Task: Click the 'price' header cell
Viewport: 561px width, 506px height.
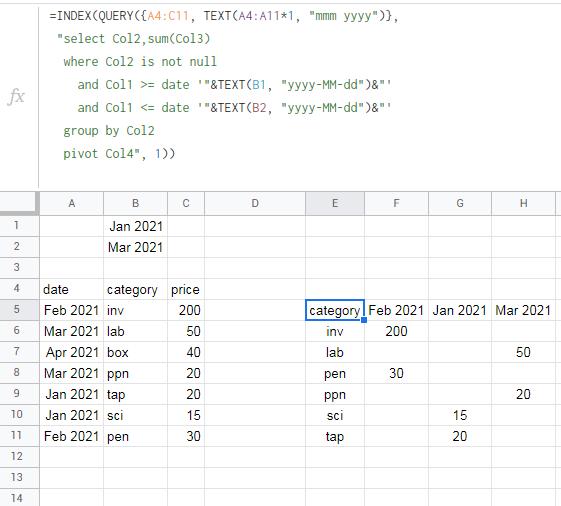Action: coord(186,289)
